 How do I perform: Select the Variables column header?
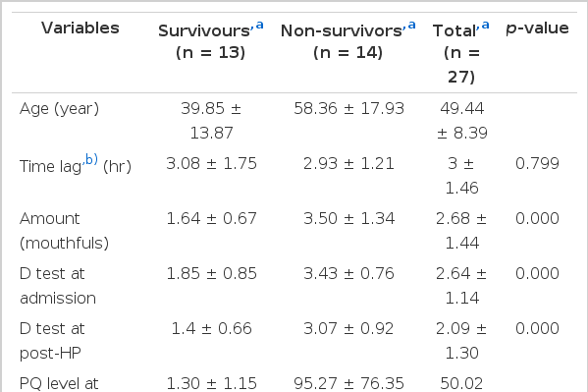tap(80, 28)
